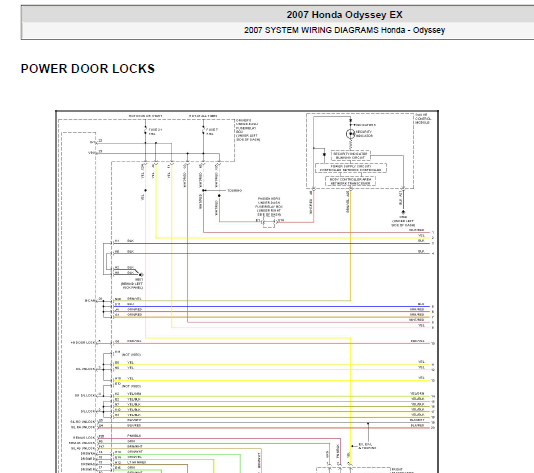Click the 'Body Controller Area Network Transceiver' box
Image resolution: width=534 pixels, height=473 pixels.
(350, 181)
